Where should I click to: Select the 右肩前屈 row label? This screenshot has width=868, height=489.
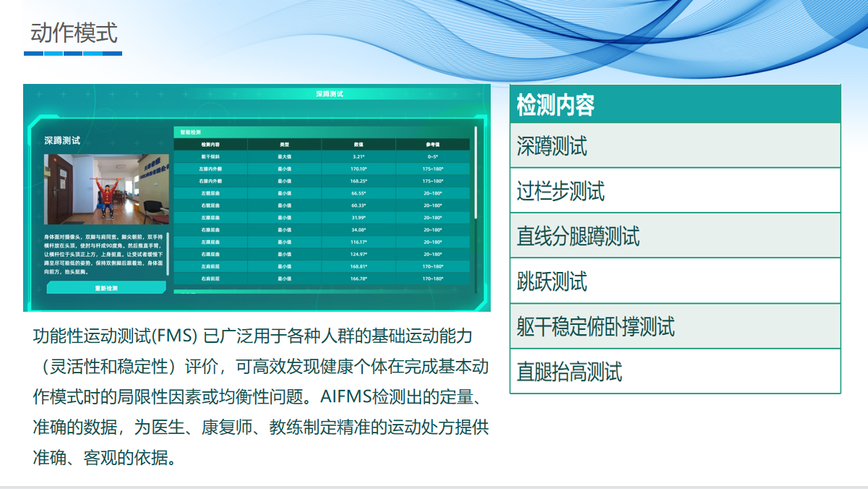(210, 278)
